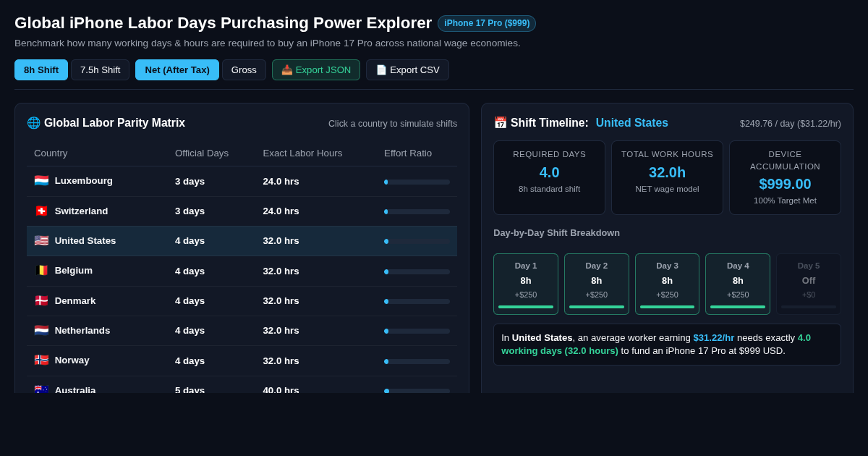This screenshot has height=456, width=868.
Task: Select the Netherlands country name
Action: point(82,330)
